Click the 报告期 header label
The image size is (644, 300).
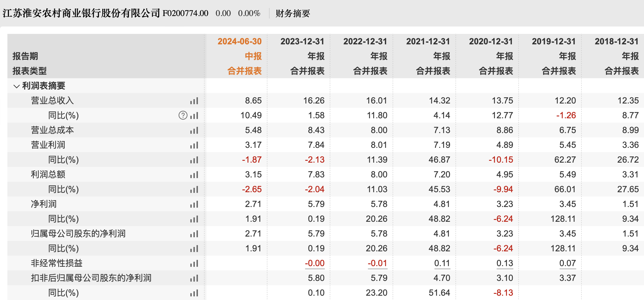click(25, 56)
